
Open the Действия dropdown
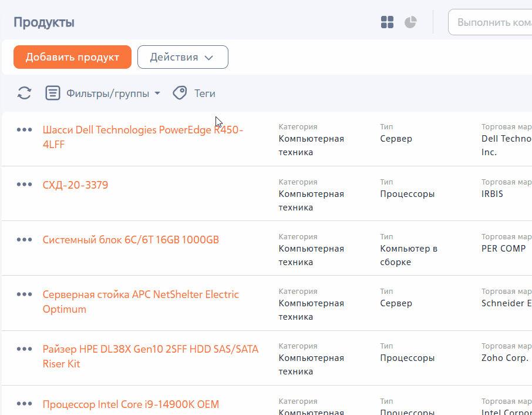click(x=183, y=57)
